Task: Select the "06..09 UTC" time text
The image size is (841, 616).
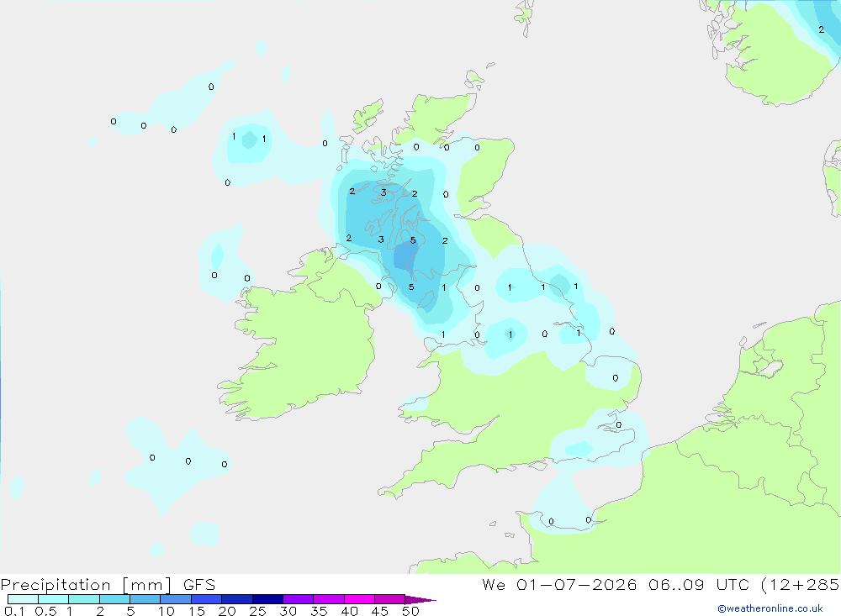Action: point(699,585)
